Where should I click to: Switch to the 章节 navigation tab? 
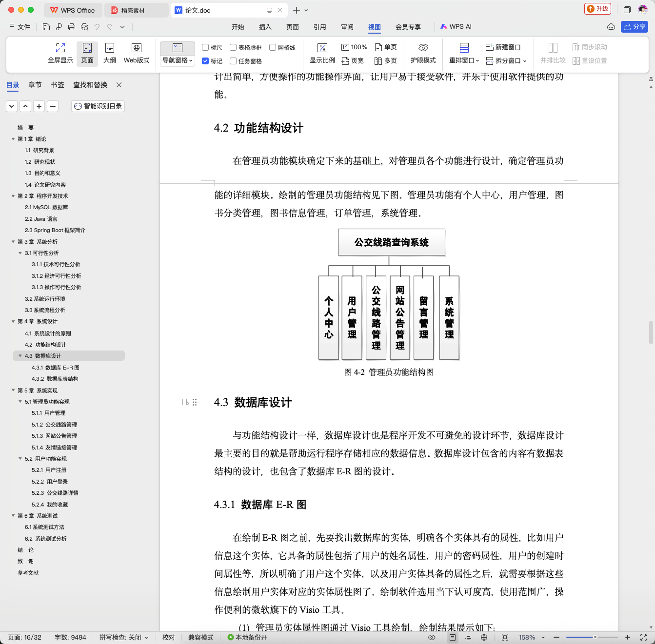[35, 85]
